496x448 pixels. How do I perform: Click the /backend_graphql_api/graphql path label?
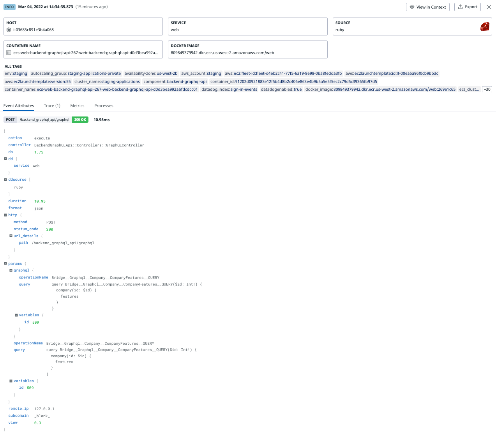44,120
